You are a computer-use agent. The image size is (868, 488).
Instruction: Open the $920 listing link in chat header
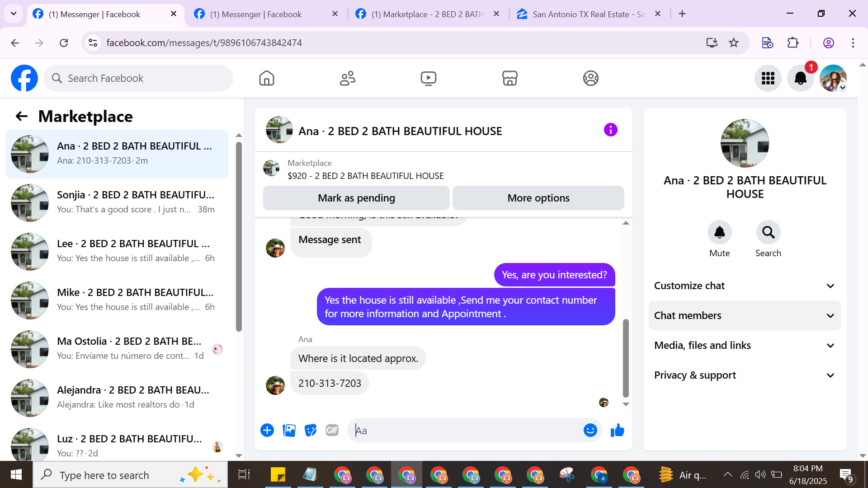[365, 176]
